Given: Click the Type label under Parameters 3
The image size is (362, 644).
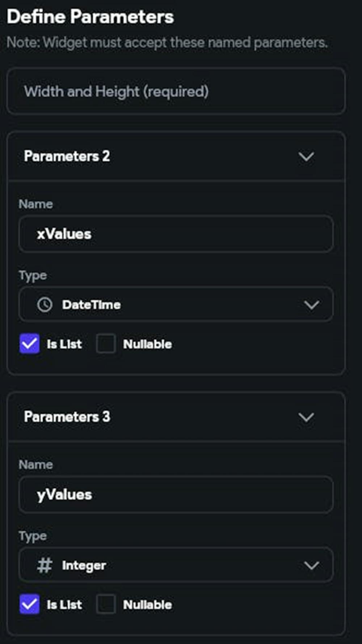Looking at the screenshot, I should pos(33,535).
